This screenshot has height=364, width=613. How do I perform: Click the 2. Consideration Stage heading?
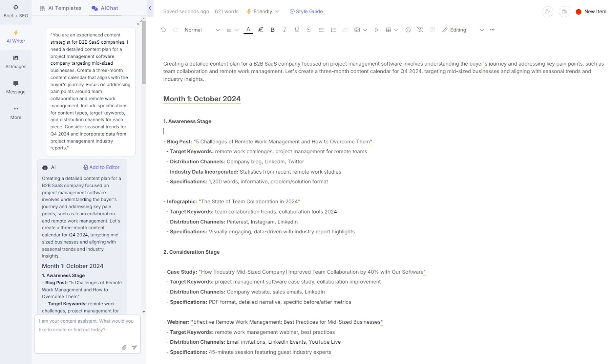coord(192,252)
